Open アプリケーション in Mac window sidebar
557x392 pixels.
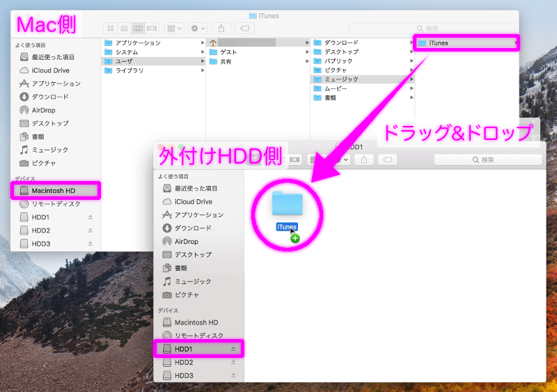[x=56, y=84]
